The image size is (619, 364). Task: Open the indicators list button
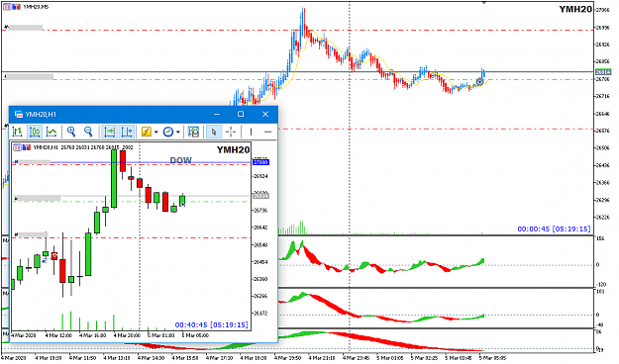147,132
